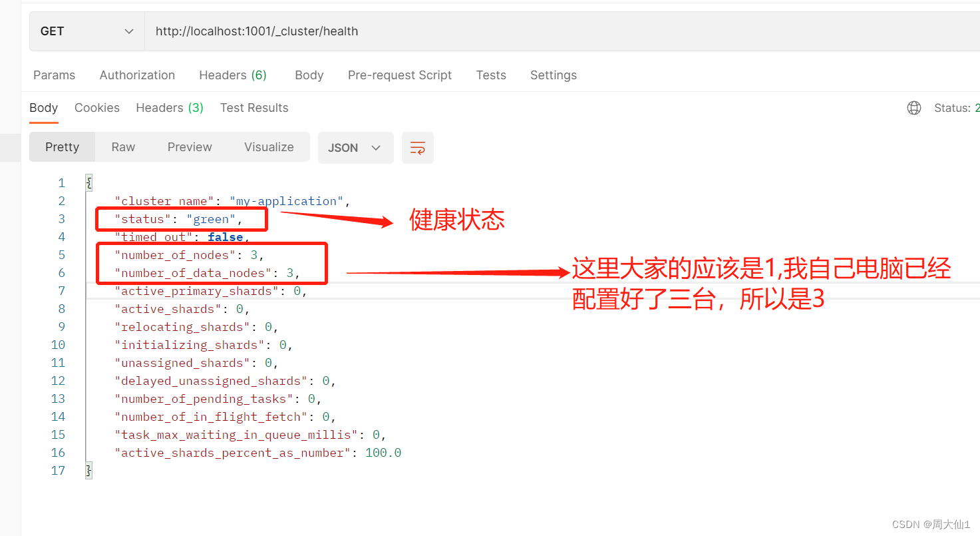Viewport: 980px width, 536px height.
Task: Click the request URL field
Action: pos(562,31)
